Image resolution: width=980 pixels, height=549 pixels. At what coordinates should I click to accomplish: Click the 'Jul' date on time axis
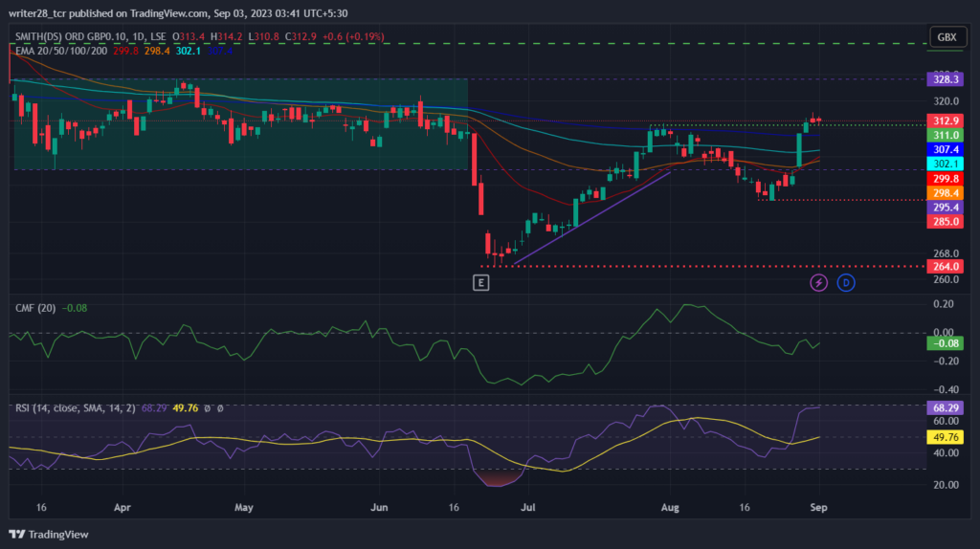coord(528,507)
